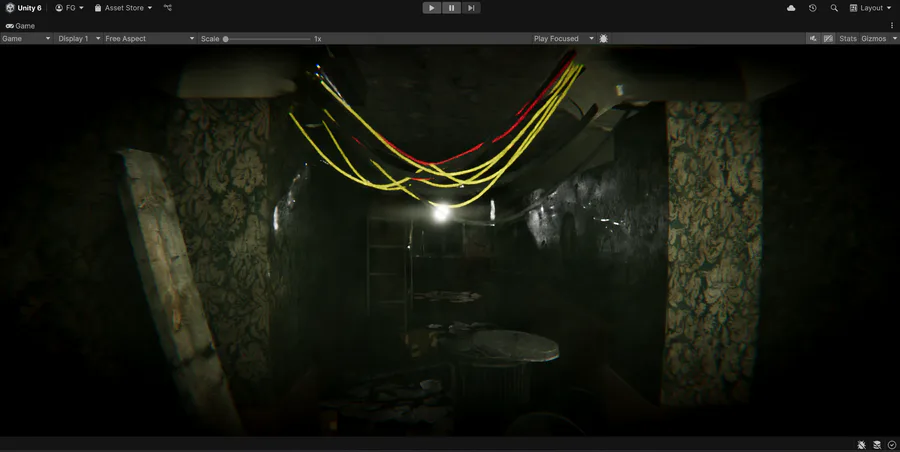Open the Asset Store dropdown menu
Viewport: 900px width, 452px height.
pos(123,8)
